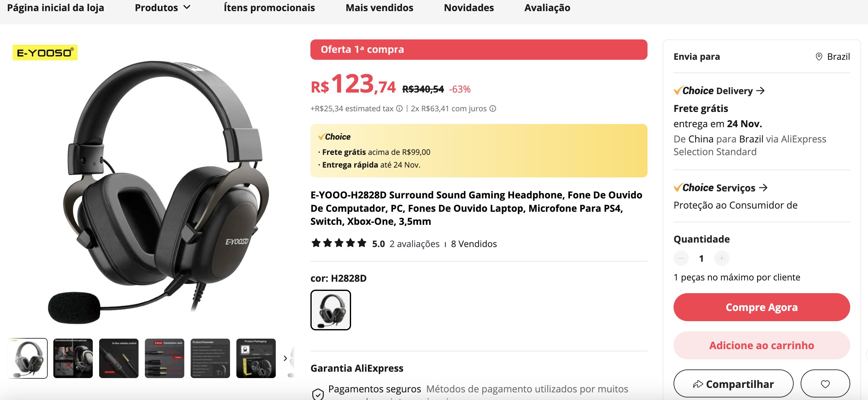868x400 pixels.
Task: Open the 2 avaliações reviews link
Action: 414,244
